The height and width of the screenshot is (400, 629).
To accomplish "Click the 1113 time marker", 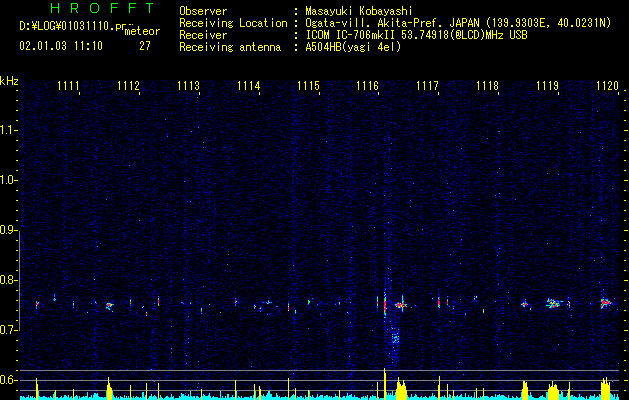I will [189, 85].
